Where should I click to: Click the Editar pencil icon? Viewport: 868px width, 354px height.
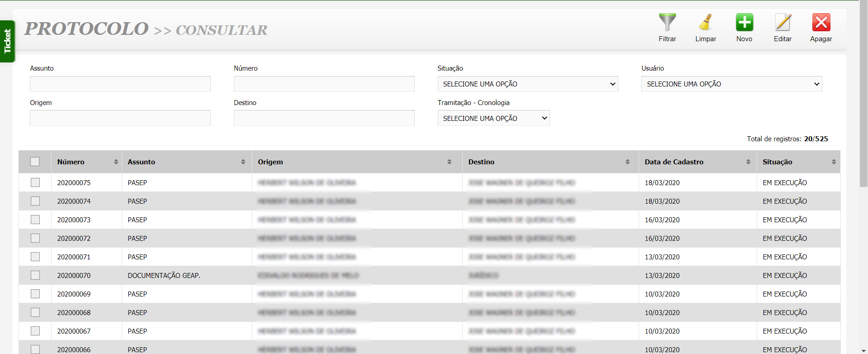[x=783, y=23]
